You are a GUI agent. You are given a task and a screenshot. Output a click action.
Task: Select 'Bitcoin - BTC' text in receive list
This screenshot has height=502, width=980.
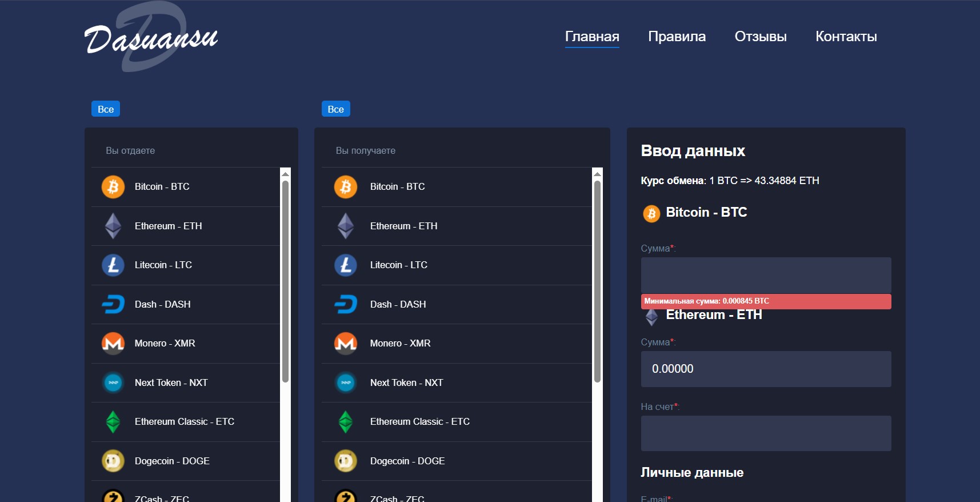point(398,186)
